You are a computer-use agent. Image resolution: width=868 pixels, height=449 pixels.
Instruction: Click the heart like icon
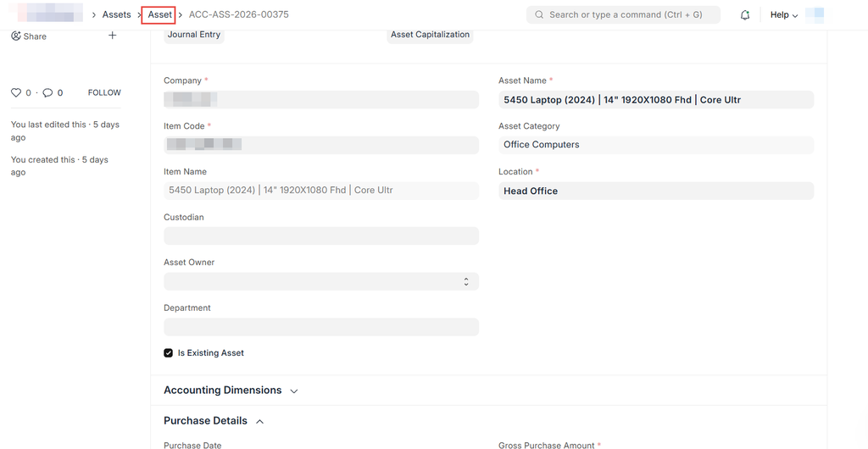(15, 92)
